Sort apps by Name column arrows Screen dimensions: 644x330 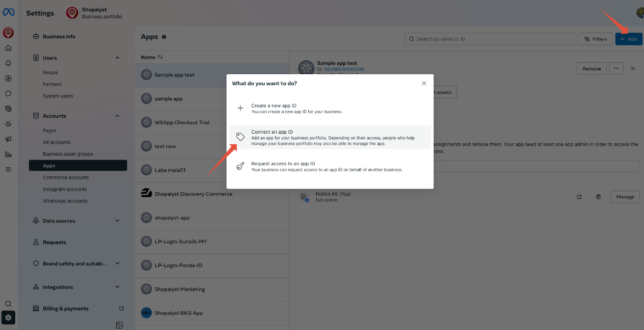tap(160, 57)
